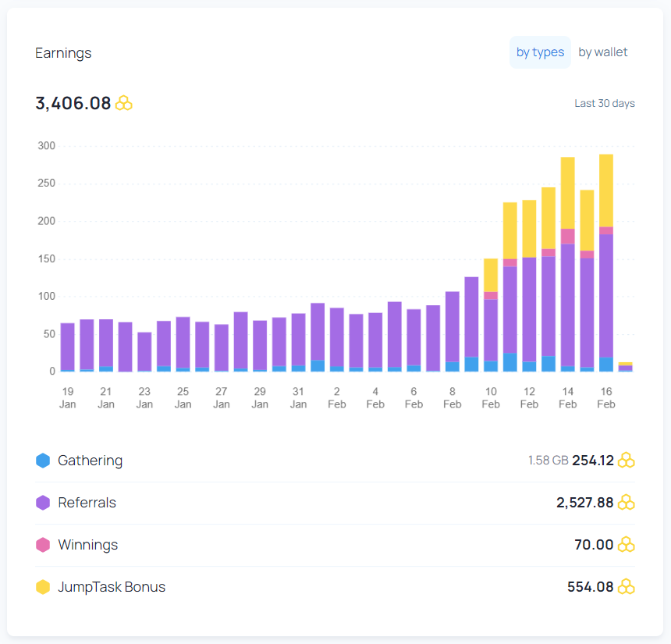Click the coin icon next to 554.08

click(x=627, y=586)
